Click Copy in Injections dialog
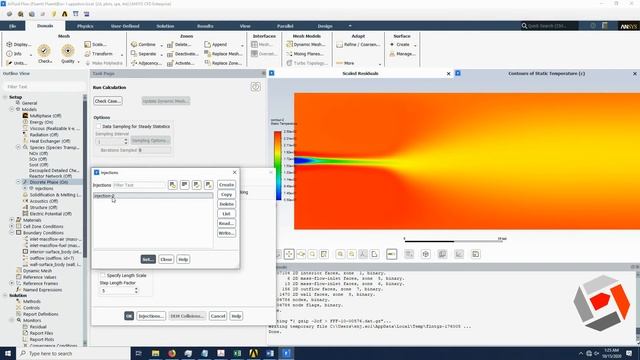640x360 pixels. coord(226,195)
